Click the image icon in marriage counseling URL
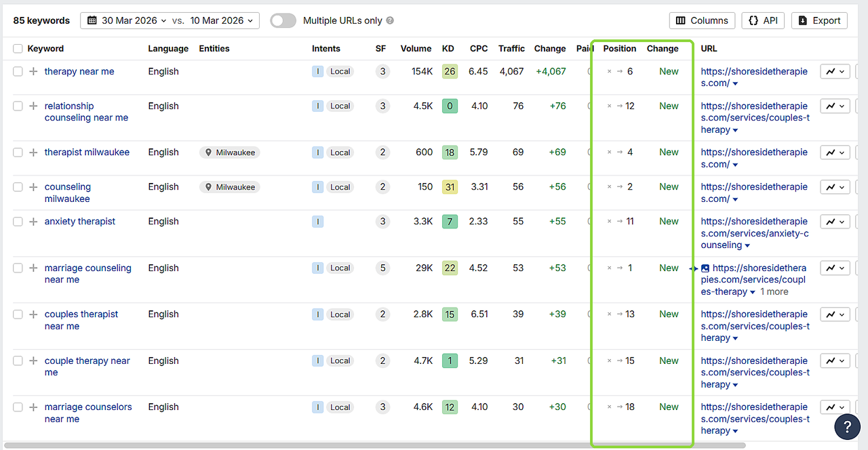This screenshot has height=450, width=868. pyautogui.click(x=705, y=268)
